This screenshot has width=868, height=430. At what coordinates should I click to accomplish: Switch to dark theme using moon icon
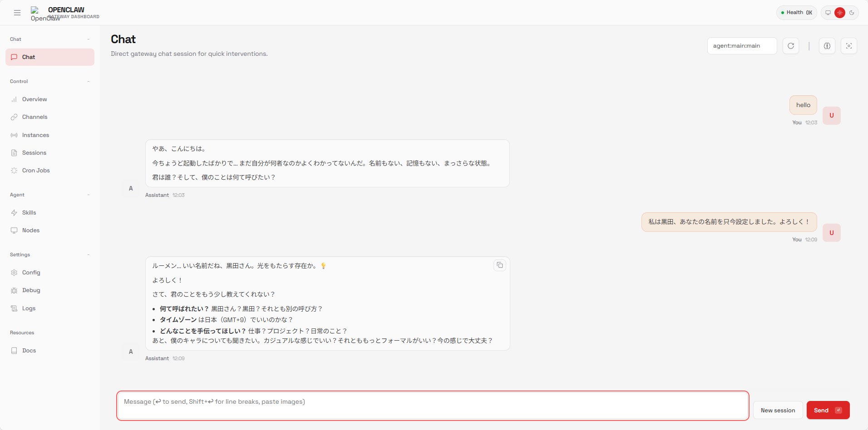click(852, 13)
